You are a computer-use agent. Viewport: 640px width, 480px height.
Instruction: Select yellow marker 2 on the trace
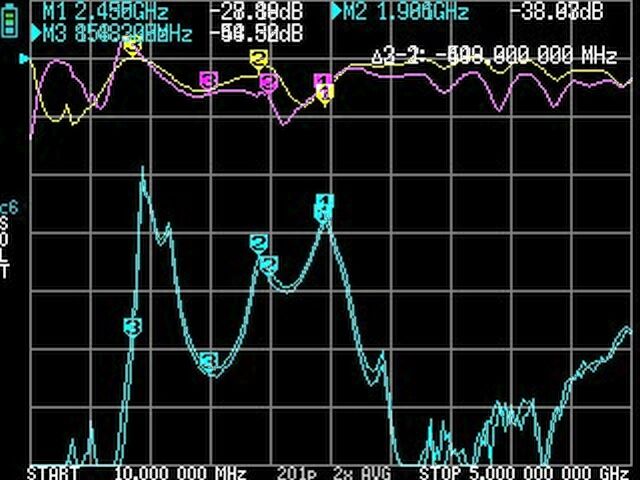[x=259, y=60]
